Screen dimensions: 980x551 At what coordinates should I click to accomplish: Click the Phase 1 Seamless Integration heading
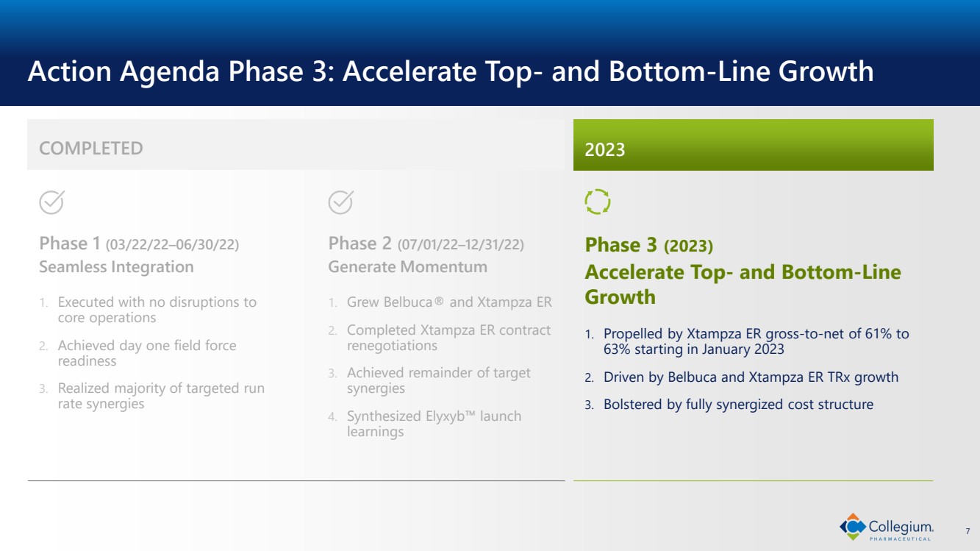(x=139, y=255)
